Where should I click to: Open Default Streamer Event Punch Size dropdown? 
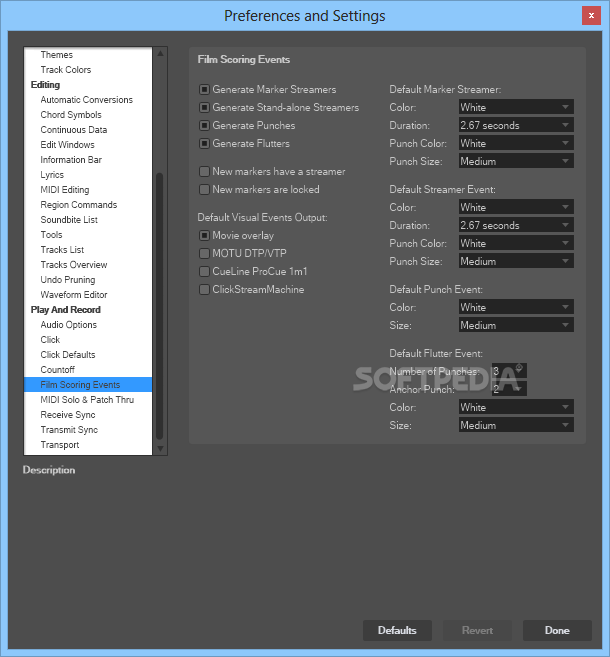click(516, 261)
